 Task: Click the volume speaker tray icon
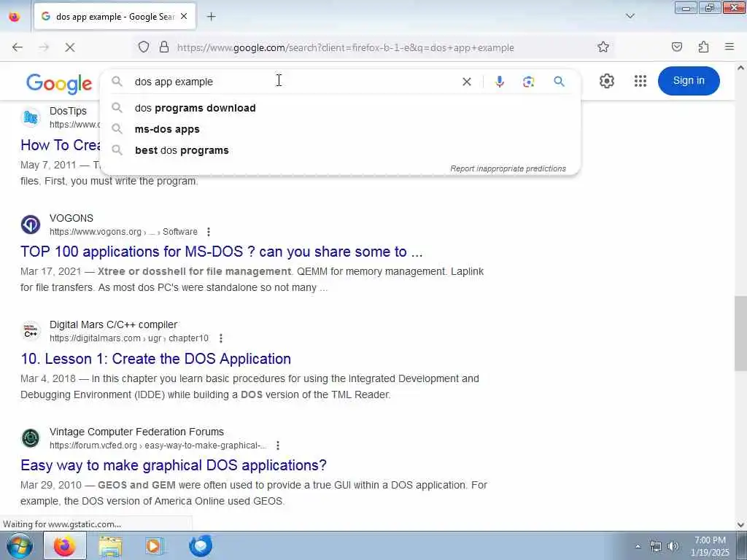pos(673,547)
